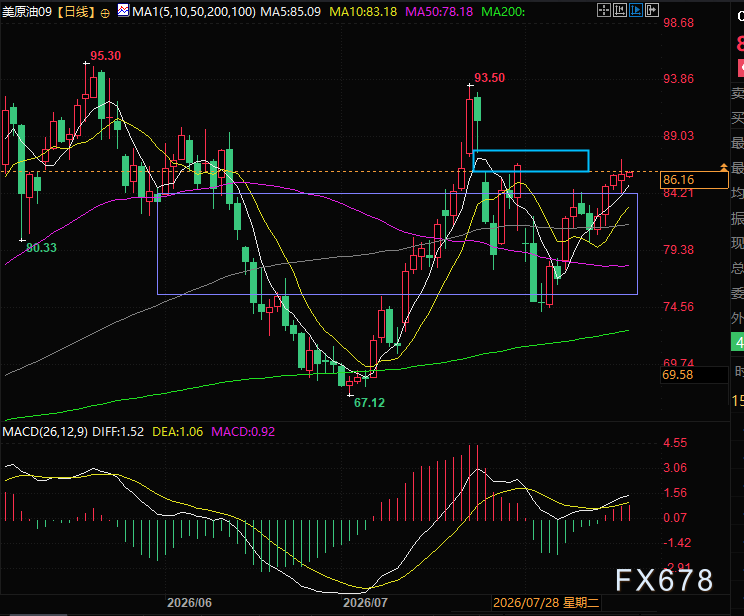744x616 pixels.
Task: Click the rightmost exit-arrow toolbar icon
Action: [652, 10]
